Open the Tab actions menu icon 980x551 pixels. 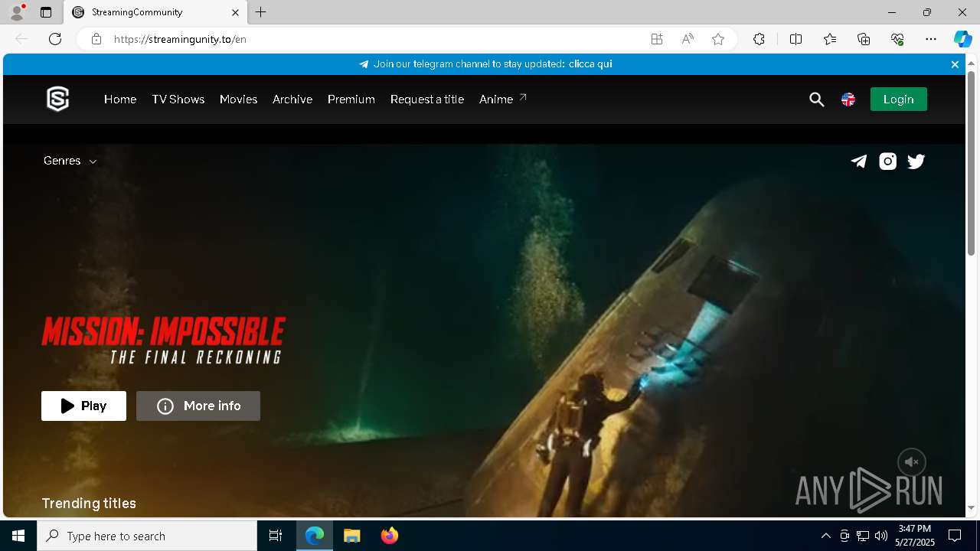[46, 12]
